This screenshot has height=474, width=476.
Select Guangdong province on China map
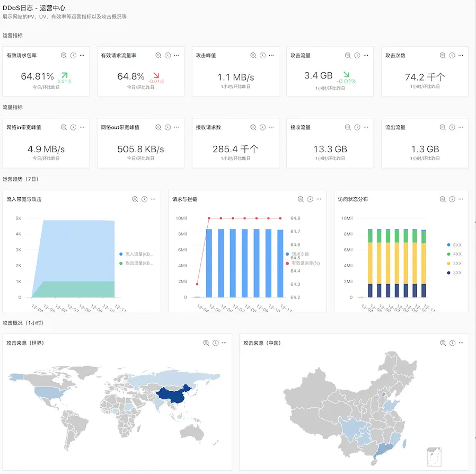click(385, 449)
